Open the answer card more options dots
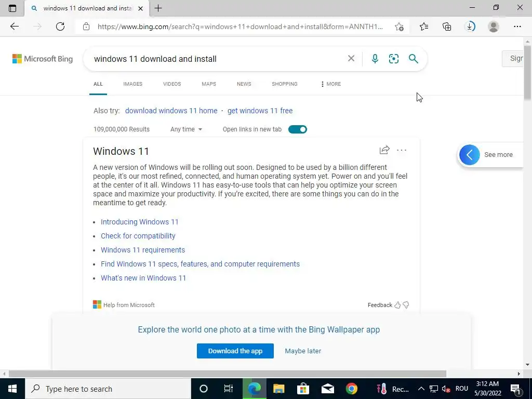This screenshot has height=399, width=532. click(x=402, y=150)
